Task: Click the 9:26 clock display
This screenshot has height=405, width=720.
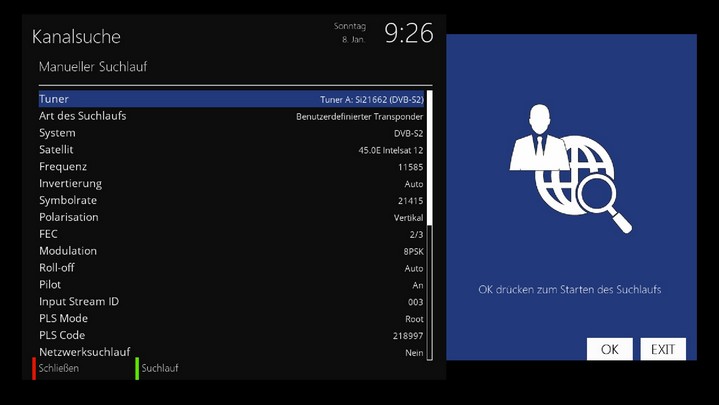Action: 409,33
